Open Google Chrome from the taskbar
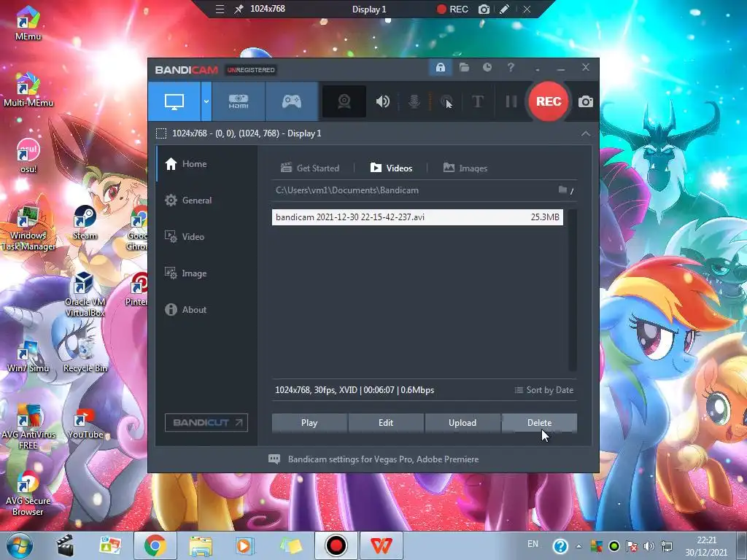Screen dimensions: 747x560 point(155,545)
